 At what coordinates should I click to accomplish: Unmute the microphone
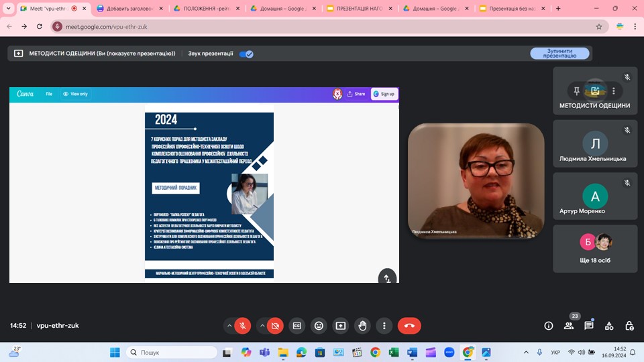[242, 326]
